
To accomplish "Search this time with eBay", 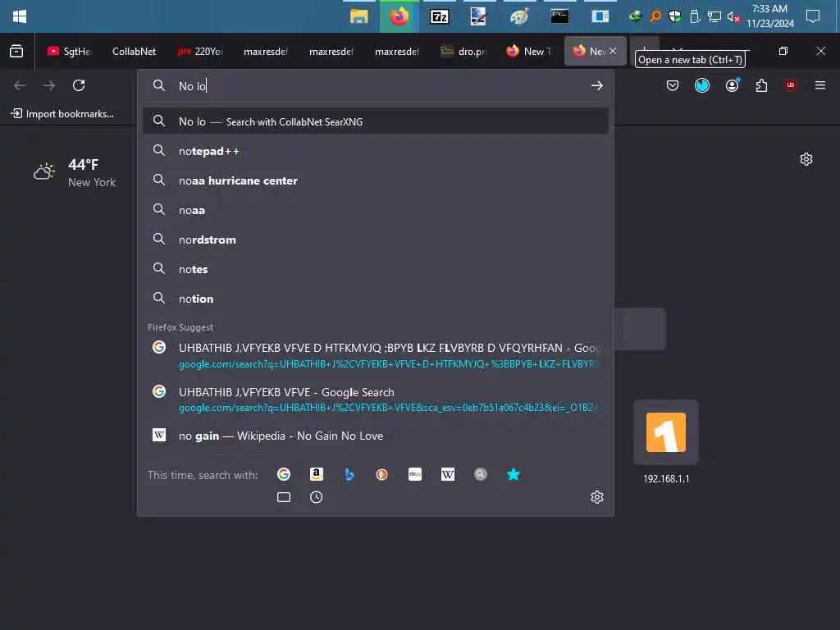I will coord(414,474).
